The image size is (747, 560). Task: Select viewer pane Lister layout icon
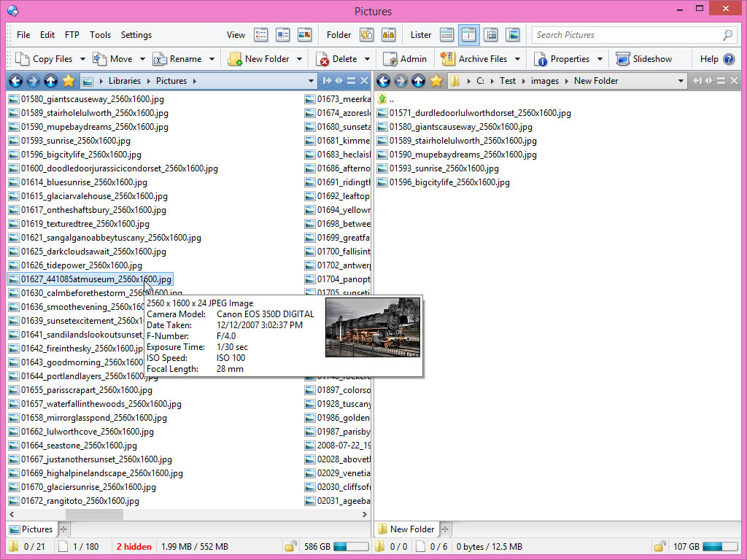point(513,35)
